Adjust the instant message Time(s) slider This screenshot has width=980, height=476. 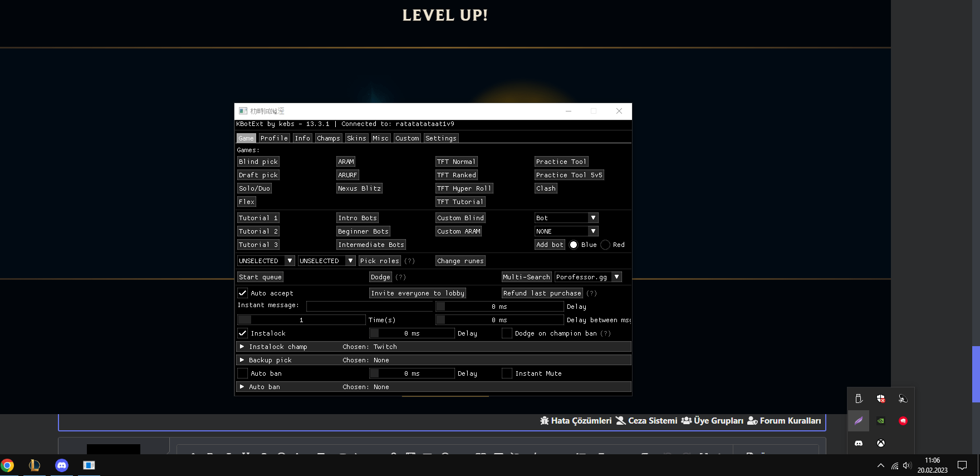[301, 320]
